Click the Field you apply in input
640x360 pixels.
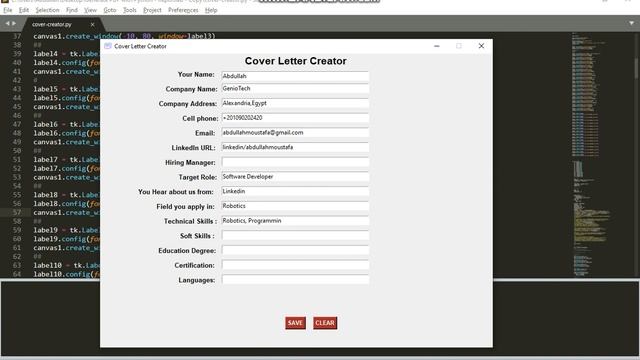coord(295,206)
